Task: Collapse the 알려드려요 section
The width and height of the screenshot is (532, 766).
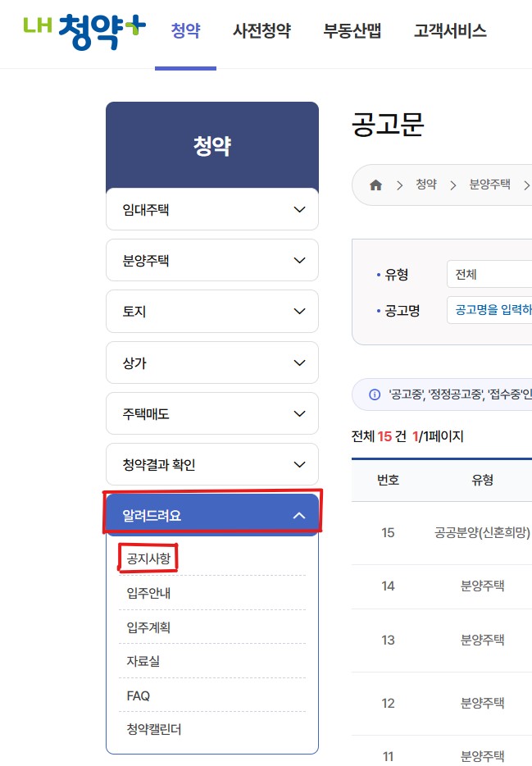Action: (212, 515)
